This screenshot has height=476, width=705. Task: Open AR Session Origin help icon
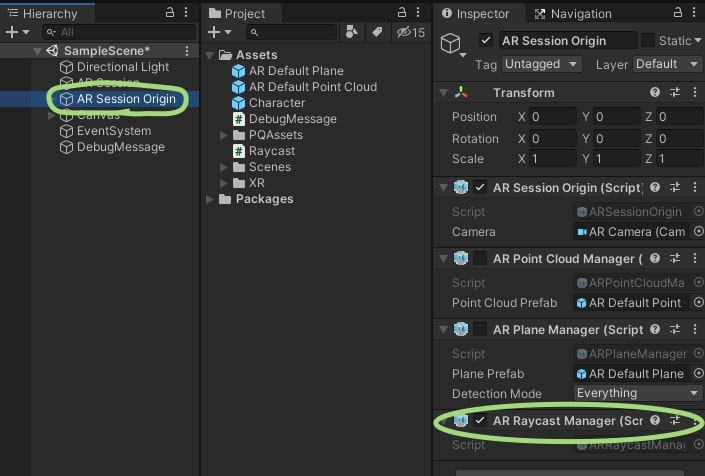655,187
